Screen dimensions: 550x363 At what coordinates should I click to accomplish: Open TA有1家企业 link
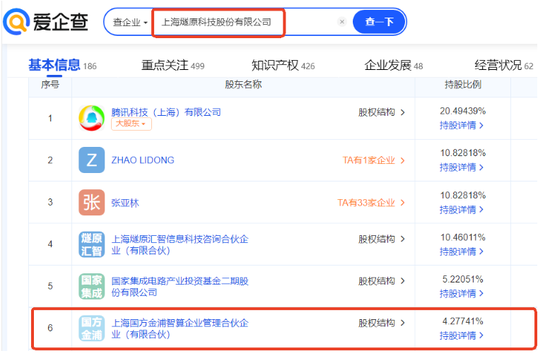pos(374,160)
